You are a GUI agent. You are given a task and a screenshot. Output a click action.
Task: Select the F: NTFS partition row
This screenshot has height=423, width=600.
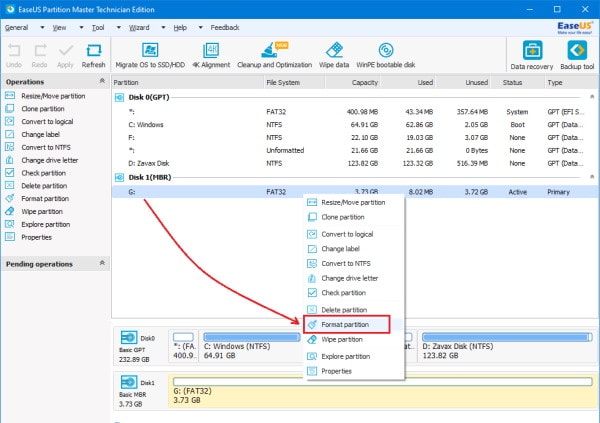pyautogui.click(x=354, y=137)
